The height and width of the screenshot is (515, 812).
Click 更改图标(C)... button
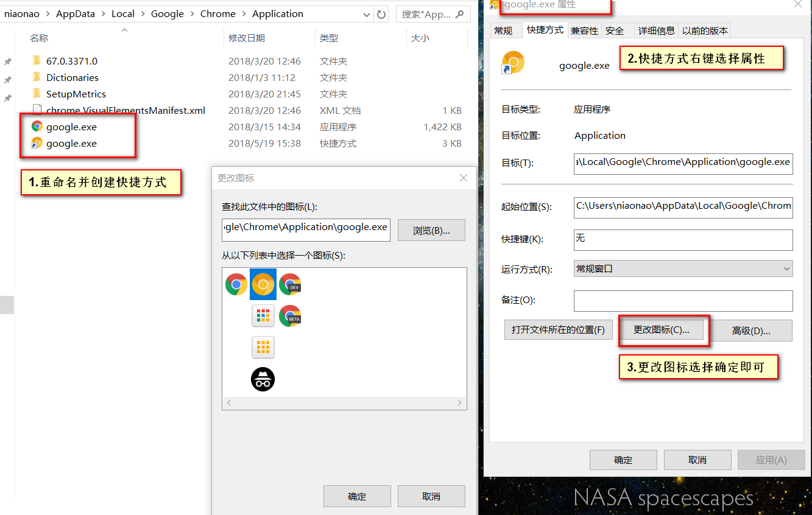pos(662,329)
